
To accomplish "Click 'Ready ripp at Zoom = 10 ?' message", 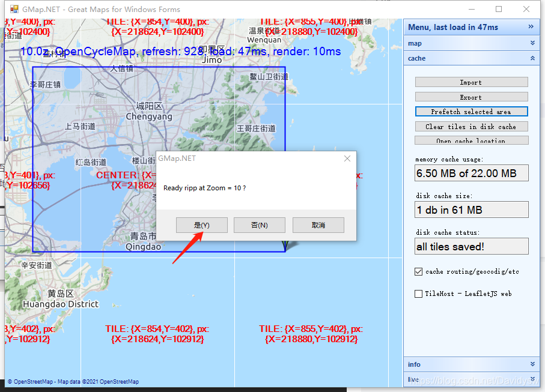I will 204,188.
